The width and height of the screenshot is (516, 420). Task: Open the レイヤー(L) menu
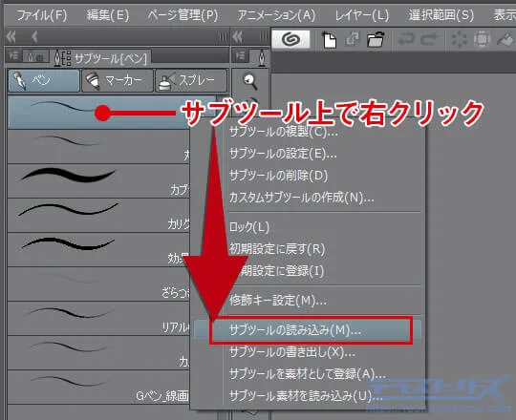(361, 15)
